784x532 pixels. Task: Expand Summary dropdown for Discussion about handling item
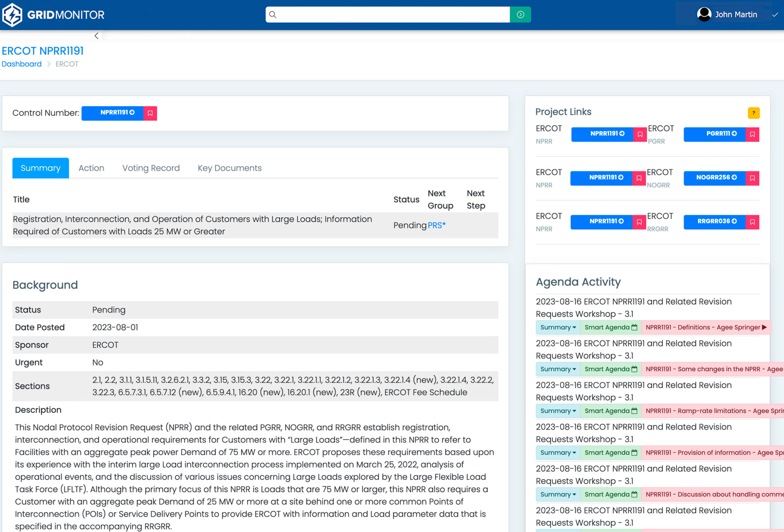coord(558,494)
